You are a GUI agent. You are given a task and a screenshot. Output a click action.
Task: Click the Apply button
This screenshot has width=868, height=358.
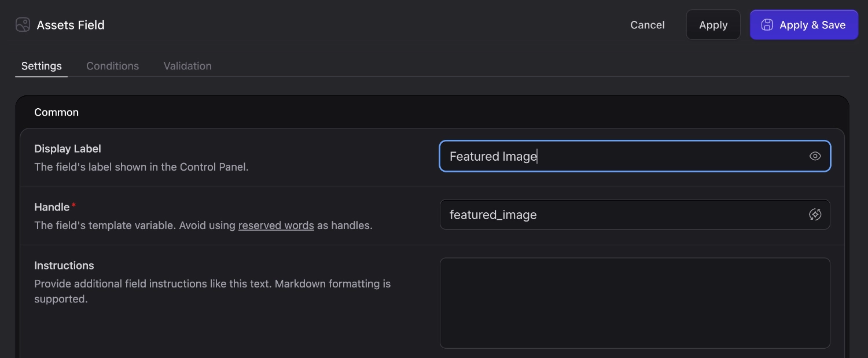pos(713,24)
